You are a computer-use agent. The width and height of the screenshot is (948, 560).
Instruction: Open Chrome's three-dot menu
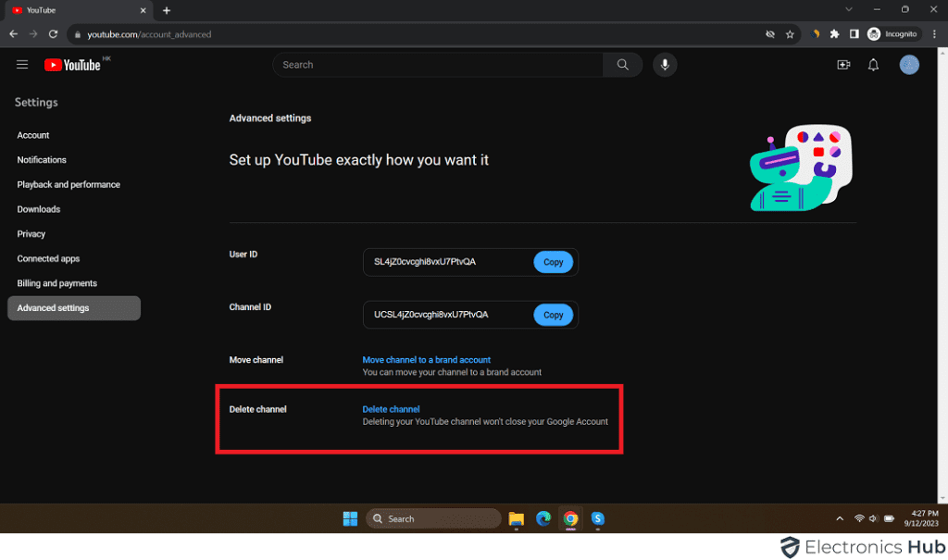click(934, 33)
